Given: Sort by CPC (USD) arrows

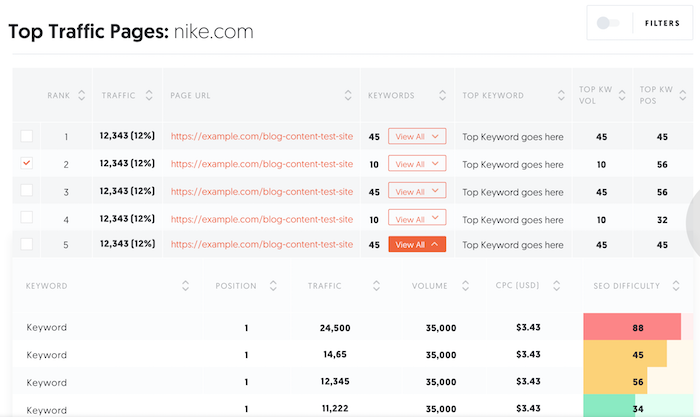Looking at the screenshot, I should pos(556,286).
